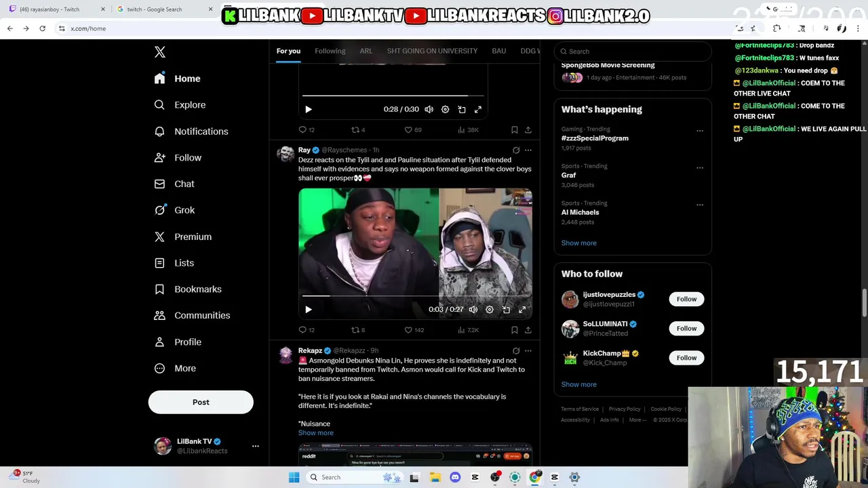Mute the Dezz reaction video
The height and width of the screenshot is (488, 868).
[473, 310]
